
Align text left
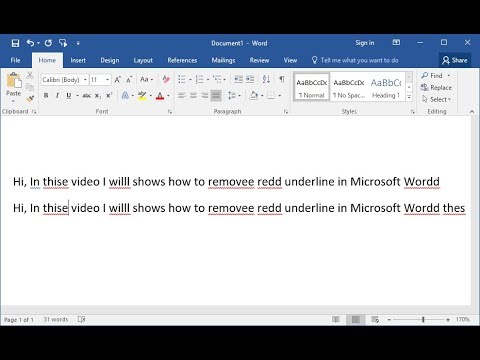tap(182, 96)
